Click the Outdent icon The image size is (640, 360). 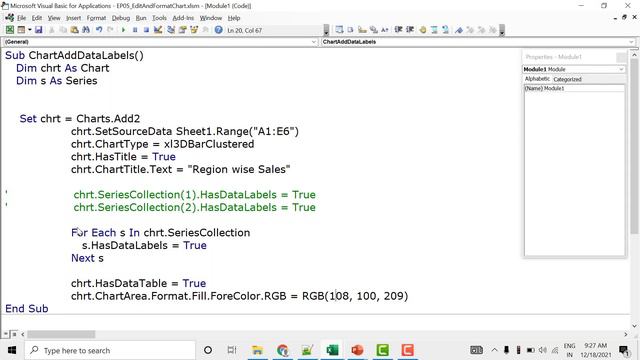click(410, 30)
